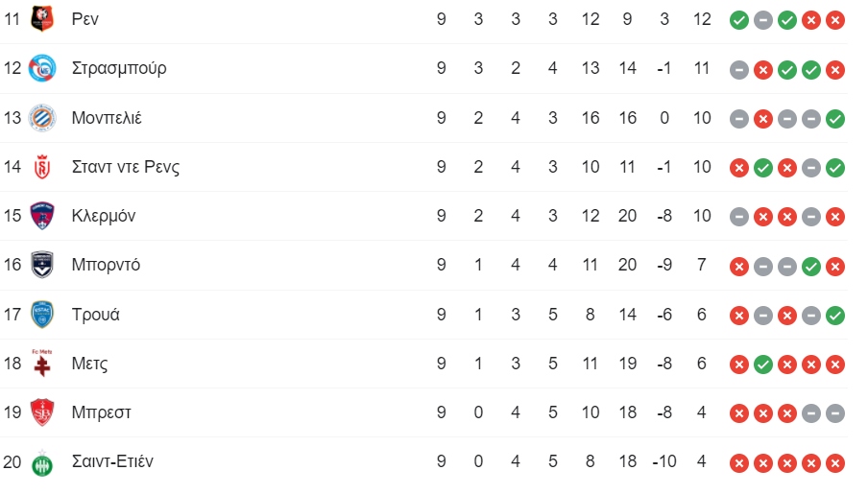The image size is (868, 494).
Task: Click Μπρεστ last gray draw indicator
Action: tap(834, 413)
